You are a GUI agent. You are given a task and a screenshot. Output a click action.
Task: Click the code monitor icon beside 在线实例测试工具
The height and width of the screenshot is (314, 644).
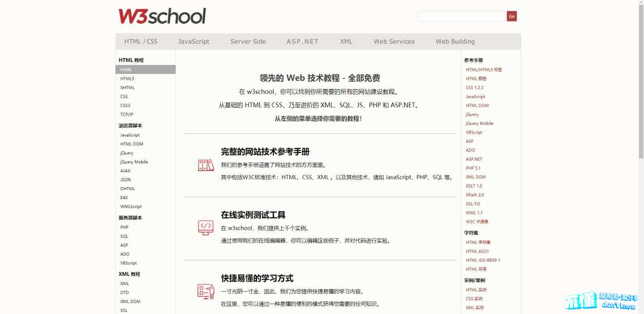pyautogui.click(x=206, y=227)
